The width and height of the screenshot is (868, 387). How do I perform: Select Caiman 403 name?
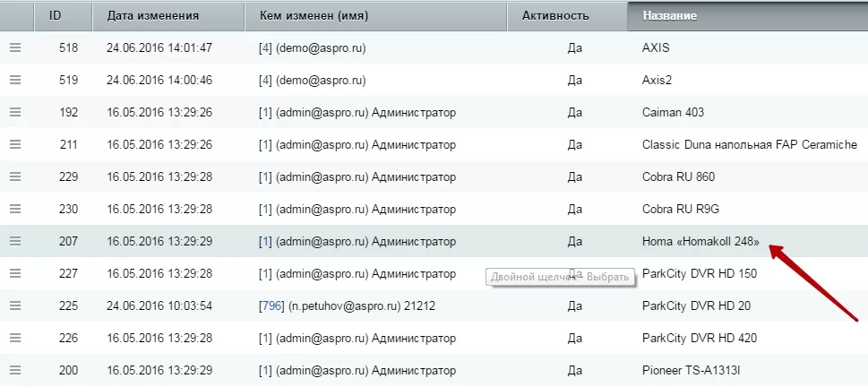[x=673, y=112]
